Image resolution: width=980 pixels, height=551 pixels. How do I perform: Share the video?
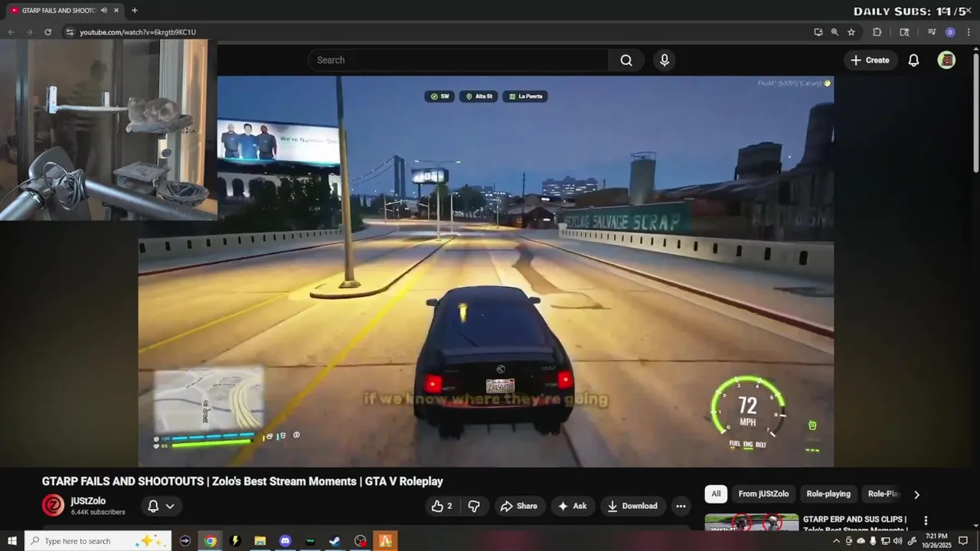point(518,506)
